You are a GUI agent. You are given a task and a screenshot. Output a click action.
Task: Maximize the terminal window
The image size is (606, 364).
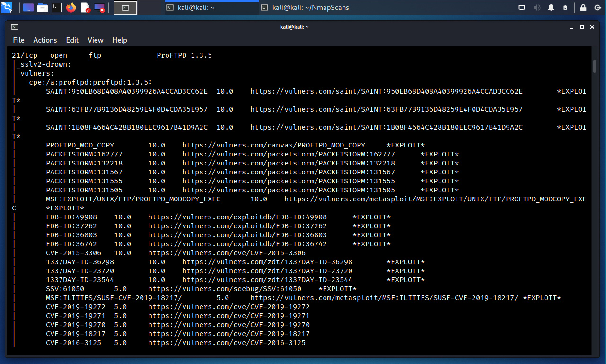pos(582,27)
